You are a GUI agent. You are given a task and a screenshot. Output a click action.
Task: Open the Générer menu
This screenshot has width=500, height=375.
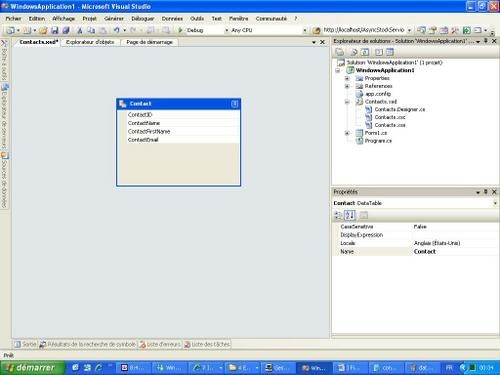(114, 19)
